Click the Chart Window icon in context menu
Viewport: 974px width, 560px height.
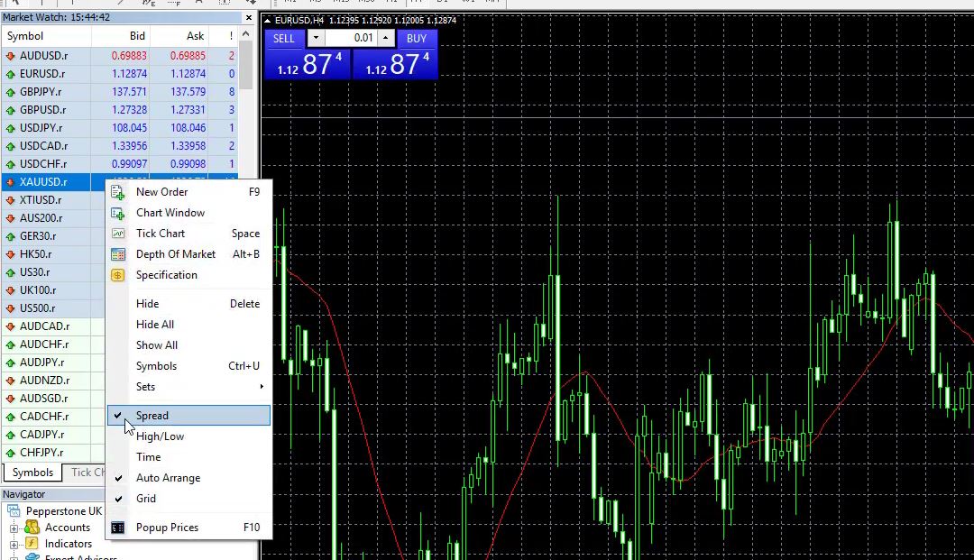(x=117, y=213)
